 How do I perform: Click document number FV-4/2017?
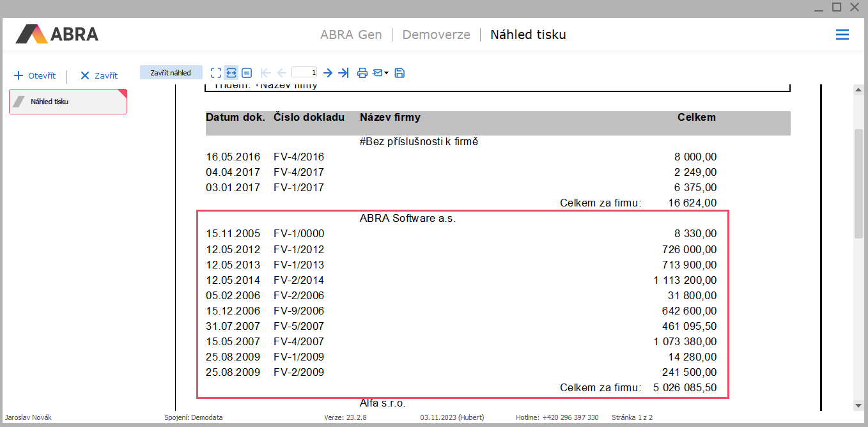point(298,172)
